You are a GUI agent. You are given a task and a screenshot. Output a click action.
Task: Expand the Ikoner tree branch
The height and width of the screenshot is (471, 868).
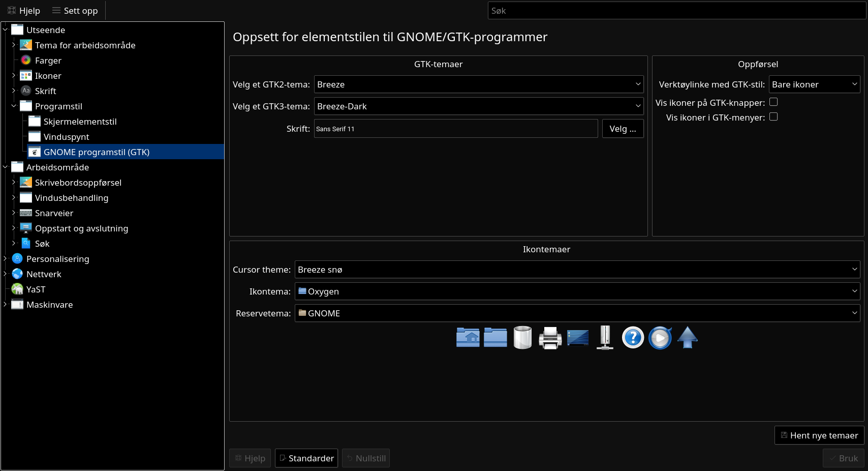click(x=14, y=76)
